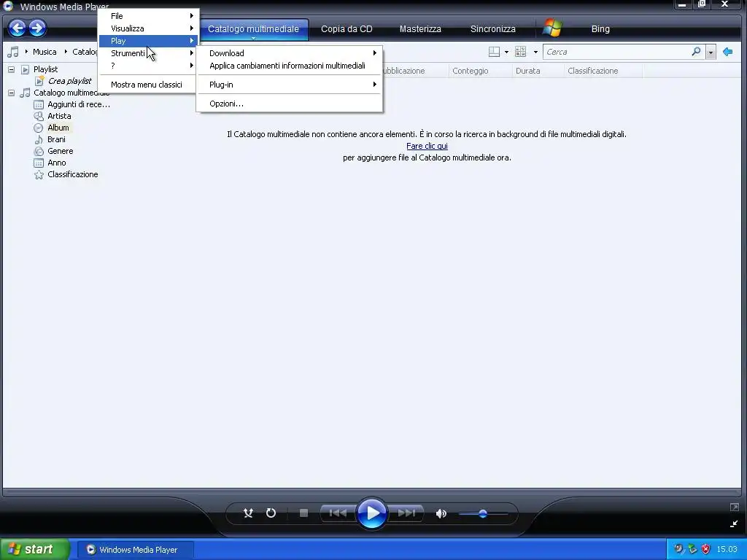
Task: Expand the Plug-in submenu
Action: pos(289,85)
